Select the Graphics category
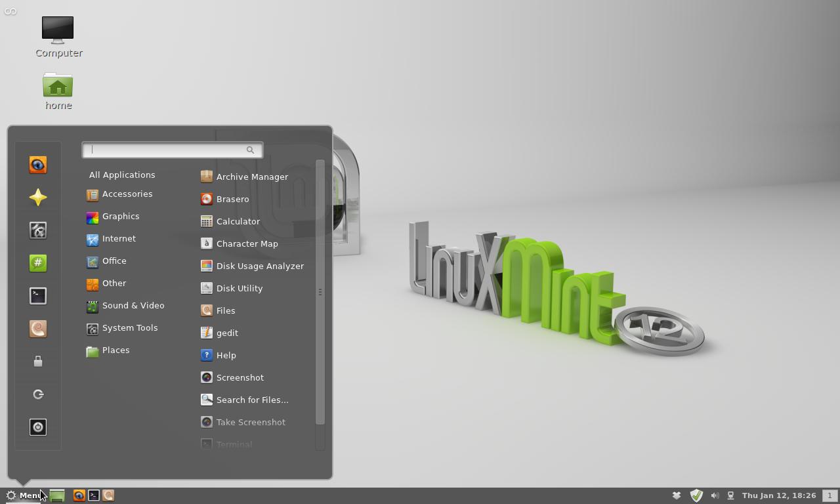 point(113,217)
